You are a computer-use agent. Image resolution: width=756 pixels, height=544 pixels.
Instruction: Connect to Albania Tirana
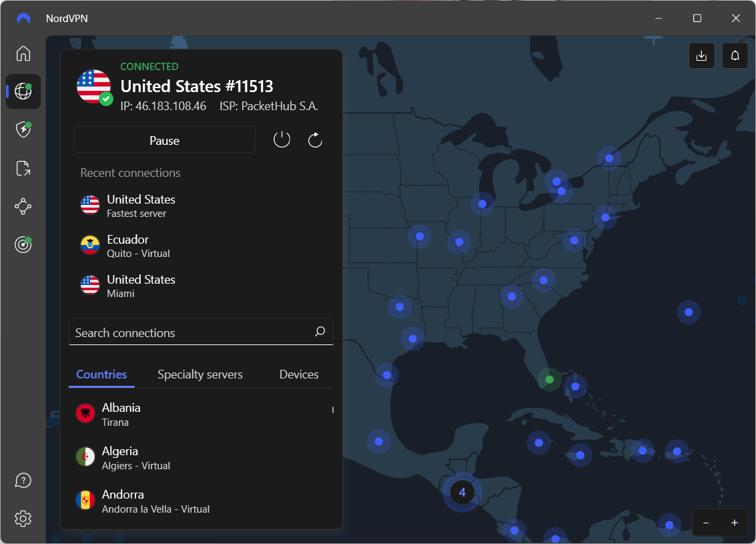point(201,415)
